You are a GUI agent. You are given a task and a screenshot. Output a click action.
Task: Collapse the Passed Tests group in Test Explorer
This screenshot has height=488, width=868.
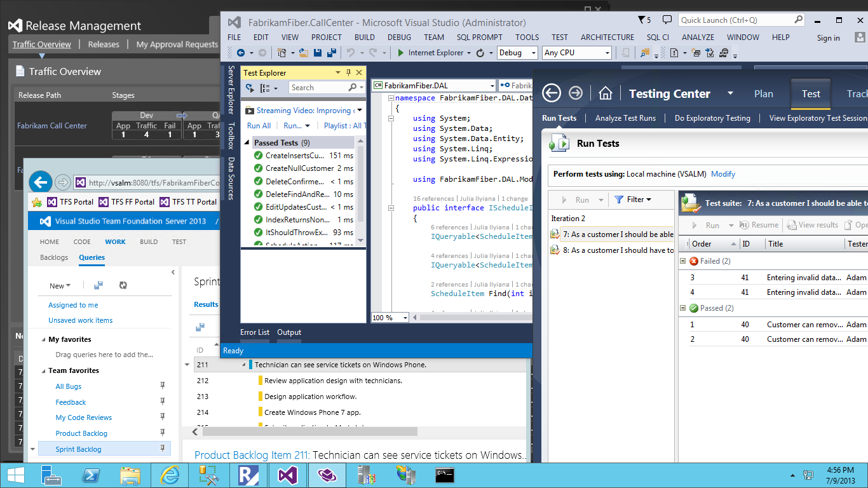248,143
